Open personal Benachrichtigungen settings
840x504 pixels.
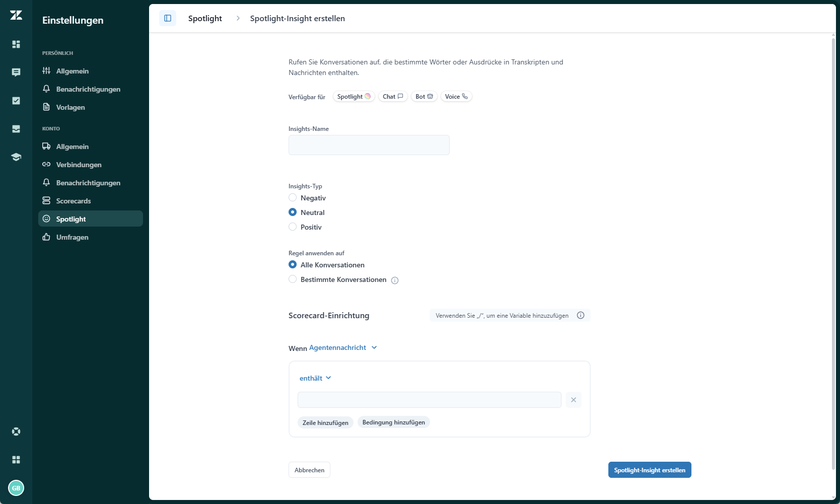pyautogui.click(x=91, y=89)
